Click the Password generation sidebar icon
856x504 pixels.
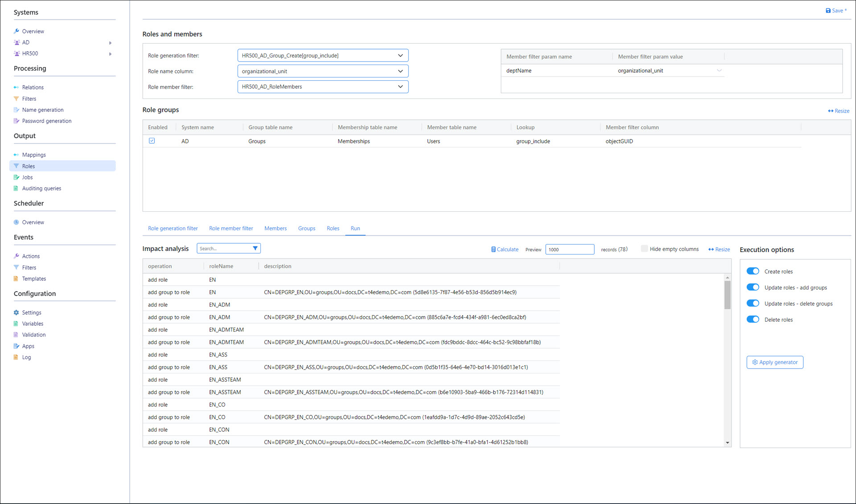(16, 121)
